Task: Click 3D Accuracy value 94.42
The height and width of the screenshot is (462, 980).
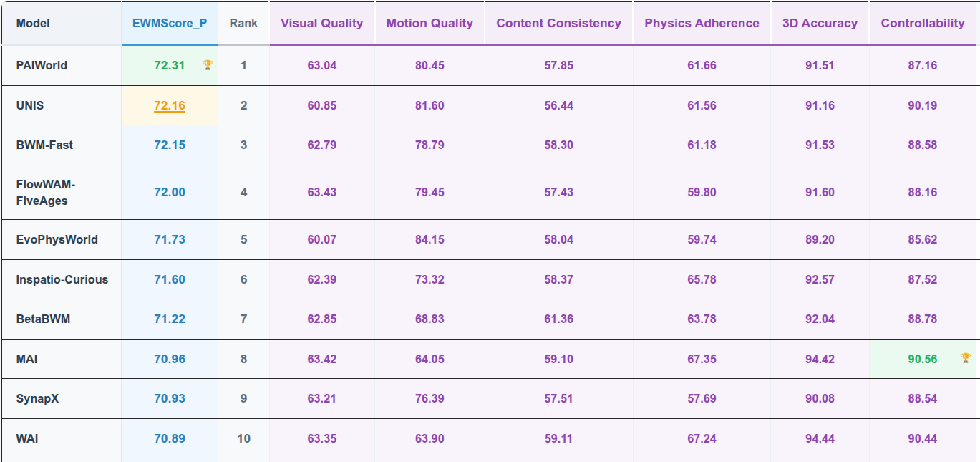Action: 820,359
